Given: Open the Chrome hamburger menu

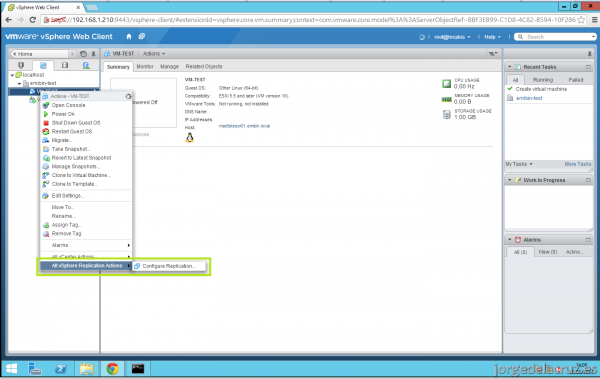Looking at the screenshot, I should [594, 20].
